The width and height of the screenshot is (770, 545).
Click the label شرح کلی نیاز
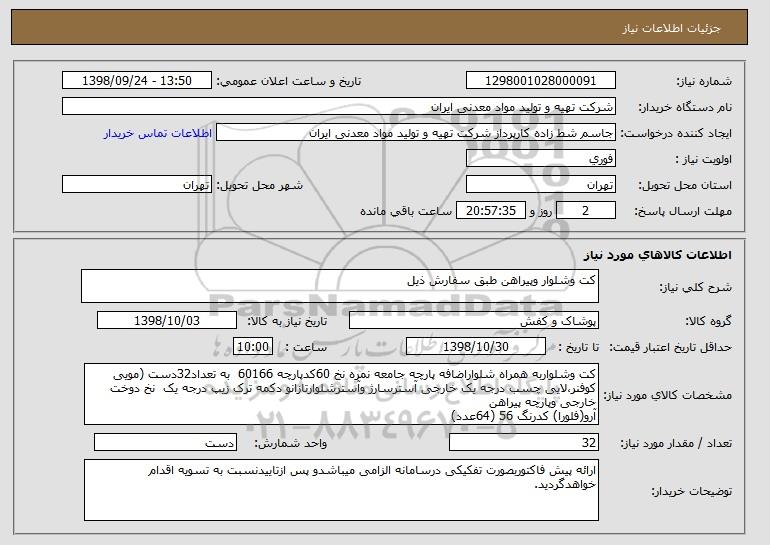[x=695, y=287]
